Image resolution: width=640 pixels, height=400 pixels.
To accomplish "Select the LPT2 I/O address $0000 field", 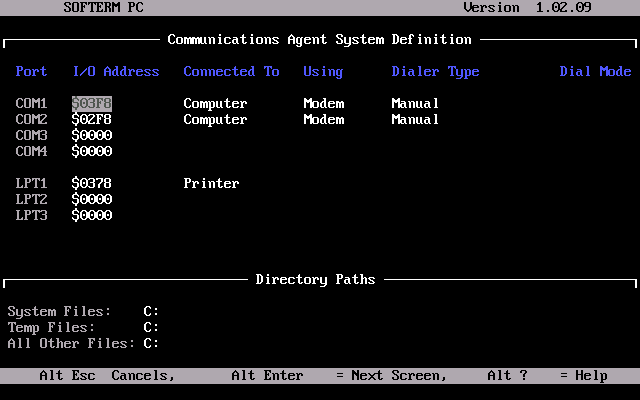I will point(92,199).
